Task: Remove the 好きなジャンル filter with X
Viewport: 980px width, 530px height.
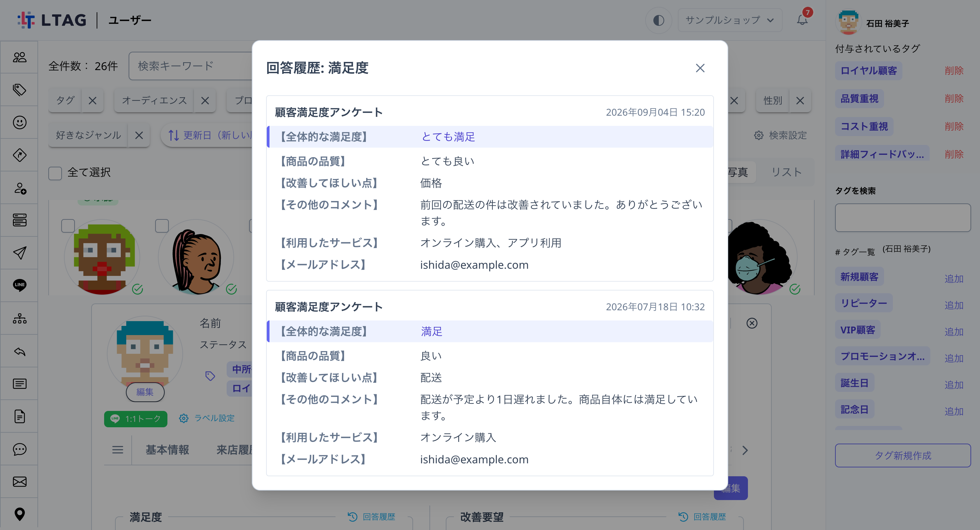Action: [x=139, y=135]
